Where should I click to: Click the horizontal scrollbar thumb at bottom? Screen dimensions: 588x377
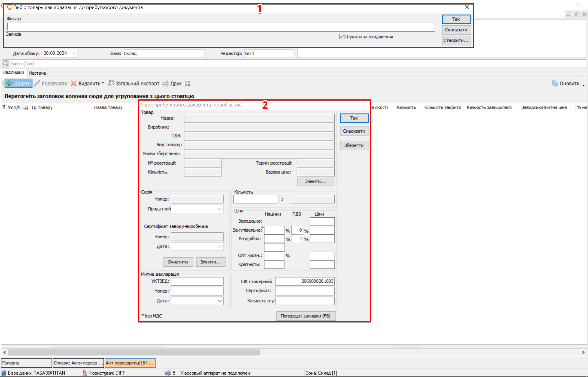(134, 352)
